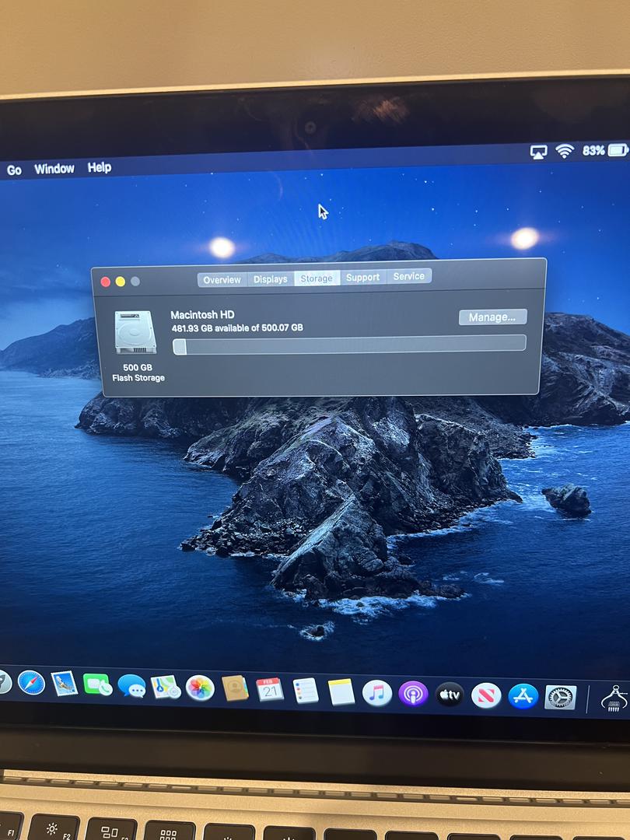The height and width of the screenshot is (840, 630).
Task: Select the Storage tab
Action: (x=317, y=278)
